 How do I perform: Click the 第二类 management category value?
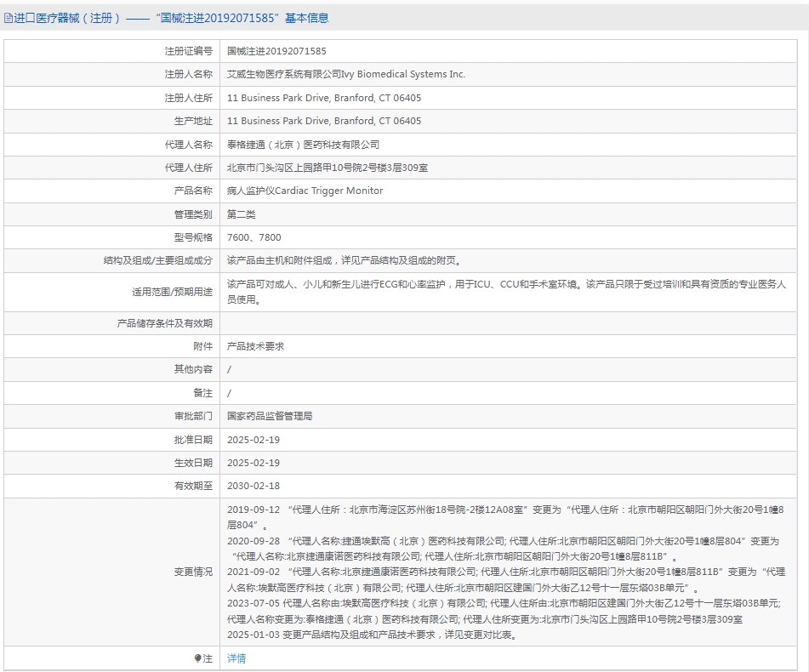click(241, 214)
